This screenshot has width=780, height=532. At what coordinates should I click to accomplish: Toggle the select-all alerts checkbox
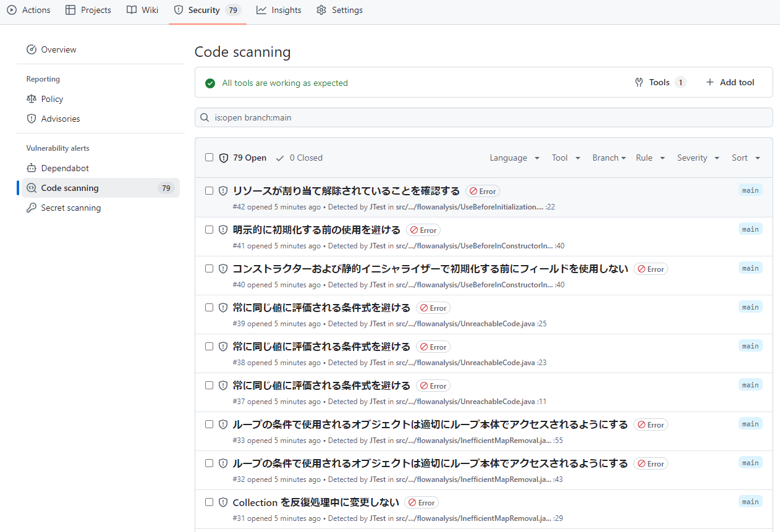pos(209,158)
